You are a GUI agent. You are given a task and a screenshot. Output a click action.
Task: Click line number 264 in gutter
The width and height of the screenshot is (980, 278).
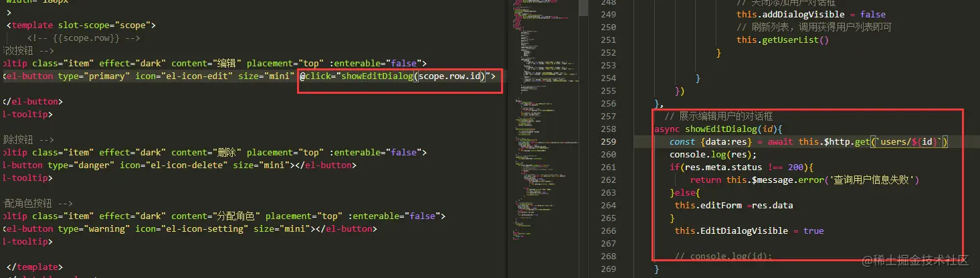[608, 206]
